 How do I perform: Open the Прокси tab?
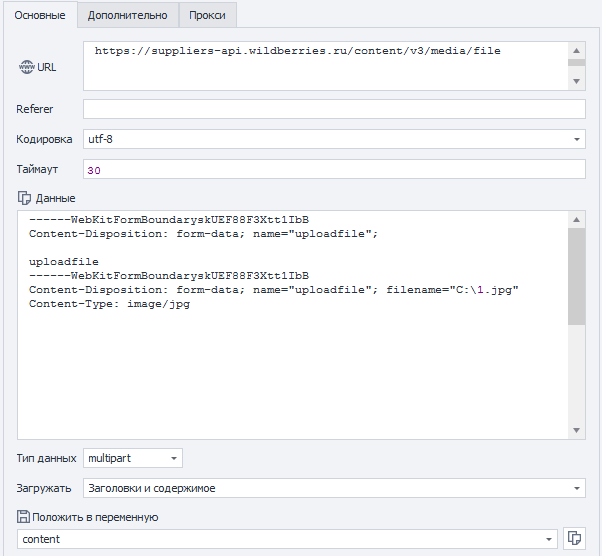[x=207, y=15]
